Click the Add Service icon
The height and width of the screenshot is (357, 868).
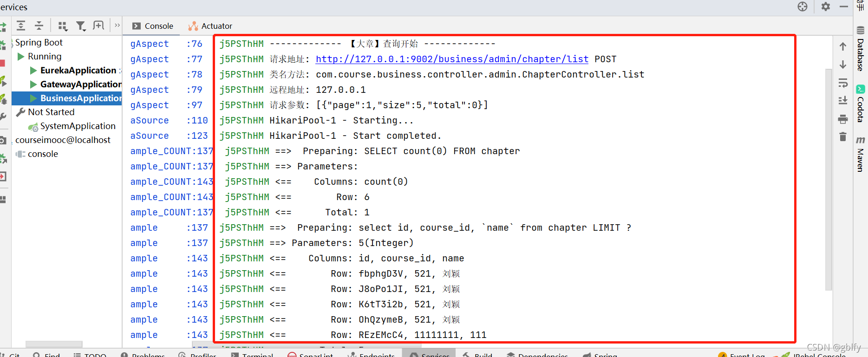pos(98,26)
